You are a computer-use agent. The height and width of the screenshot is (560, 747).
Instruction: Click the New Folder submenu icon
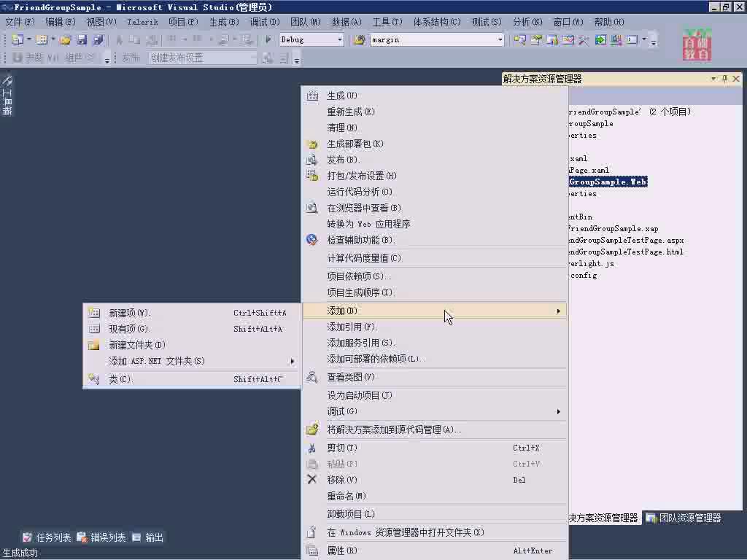[94, 345]
